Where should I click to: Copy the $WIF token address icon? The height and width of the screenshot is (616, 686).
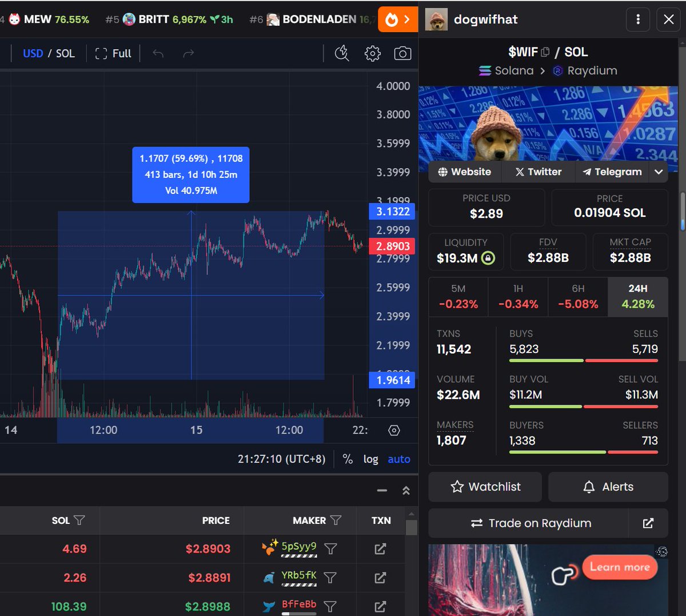click(x=545, y=52)
